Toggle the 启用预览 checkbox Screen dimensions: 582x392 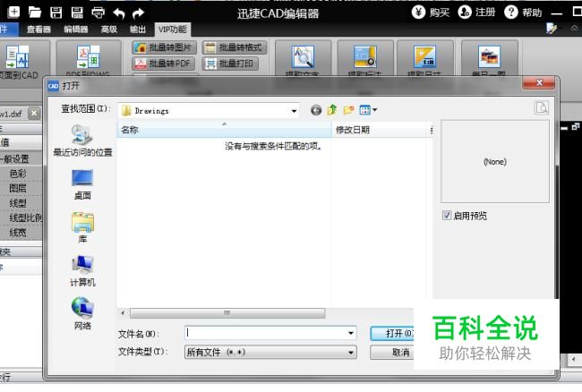click(447, 216)
